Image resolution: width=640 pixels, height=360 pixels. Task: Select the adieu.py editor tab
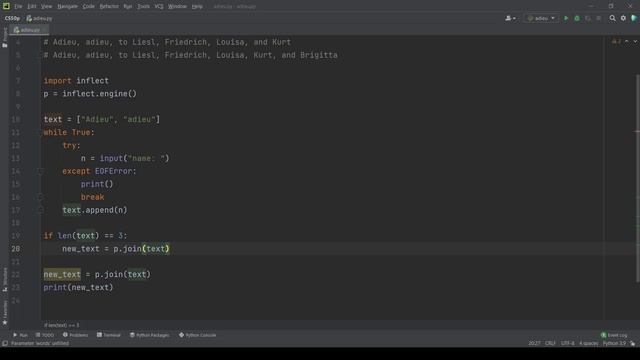(29, 30)
